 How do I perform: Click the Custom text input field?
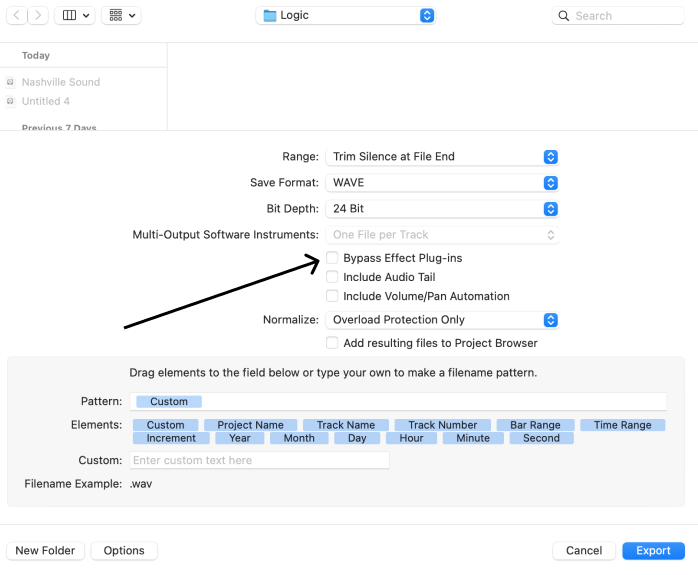click(x=260, y=460)
